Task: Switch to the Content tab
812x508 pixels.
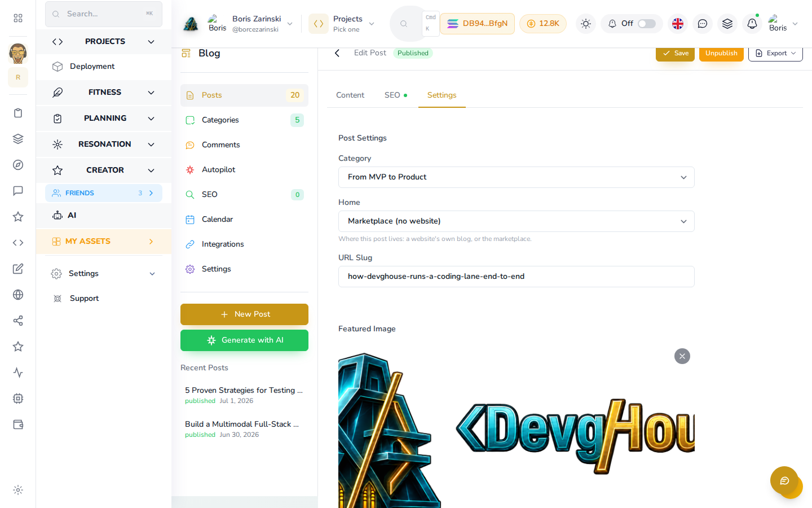Action: click(x=350, y=95)
